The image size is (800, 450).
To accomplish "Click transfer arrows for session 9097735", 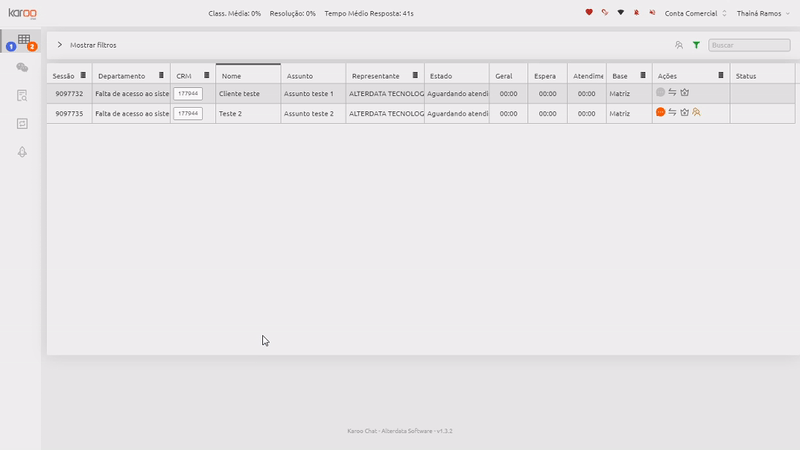I will point(672,112).
